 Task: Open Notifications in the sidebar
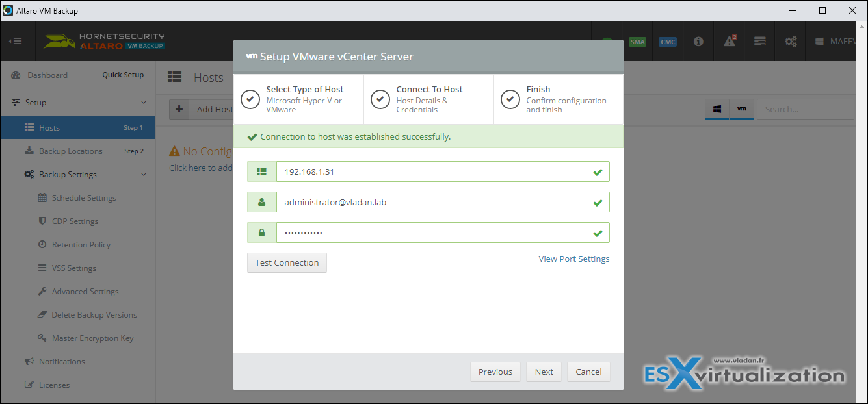click(x=62, y=362)
